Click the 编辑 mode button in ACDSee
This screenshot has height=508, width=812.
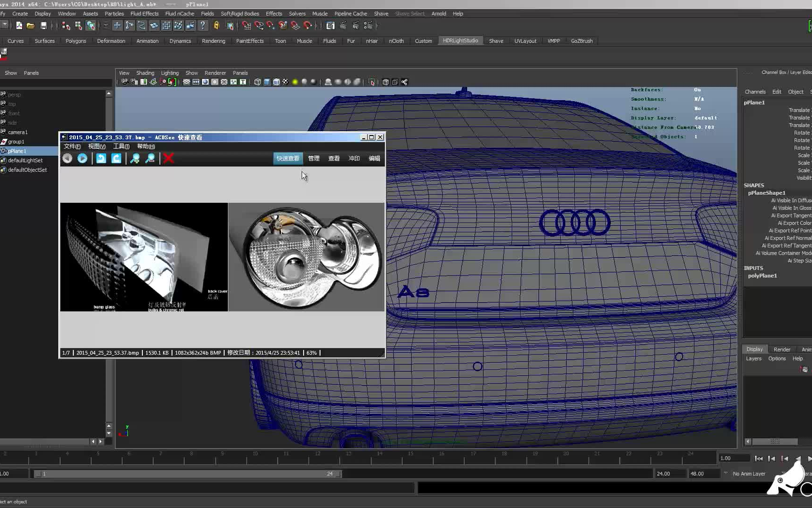(374, 159)
